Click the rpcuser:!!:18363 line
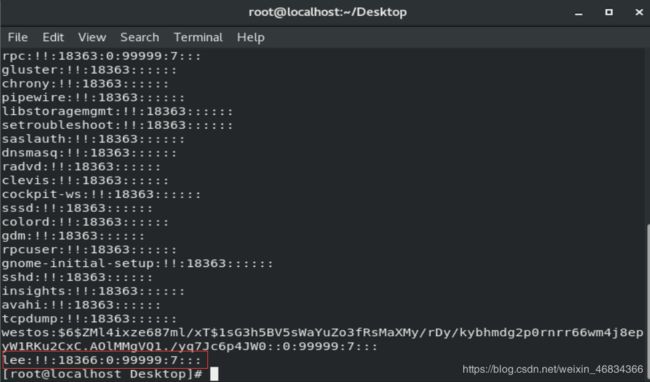This screenshot has width=650, height=382. coord(89,250)
